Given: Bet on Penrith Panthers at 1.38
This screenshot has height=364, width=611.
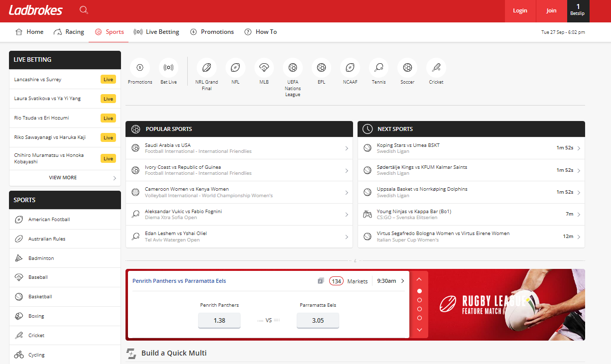Looking at the screenshot, I should point(219,320).
